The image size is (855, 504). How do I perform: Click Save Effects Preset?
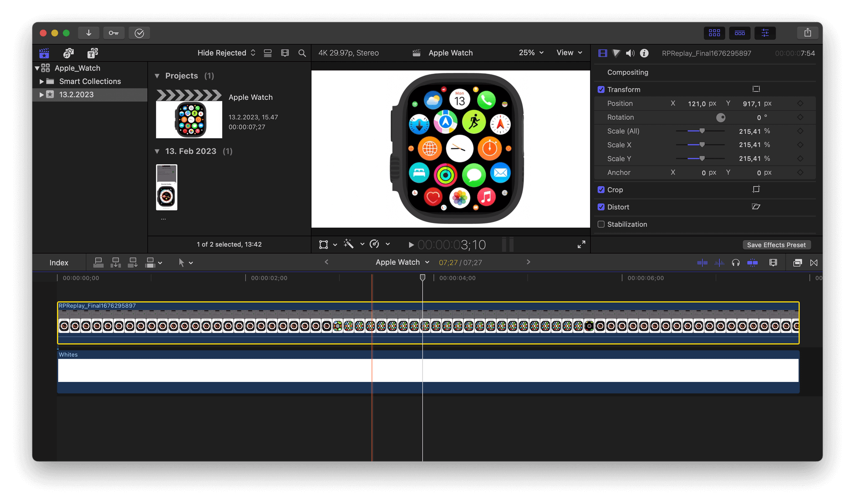coord(776,245)
